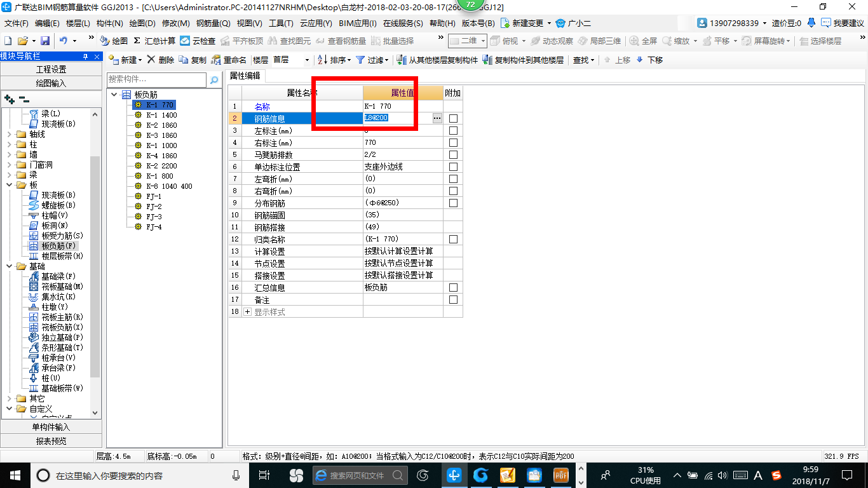Open 单构件输入 navigation section
This screenshot has width=868, height=488.
pyautogui.click(x=51, y=427)
